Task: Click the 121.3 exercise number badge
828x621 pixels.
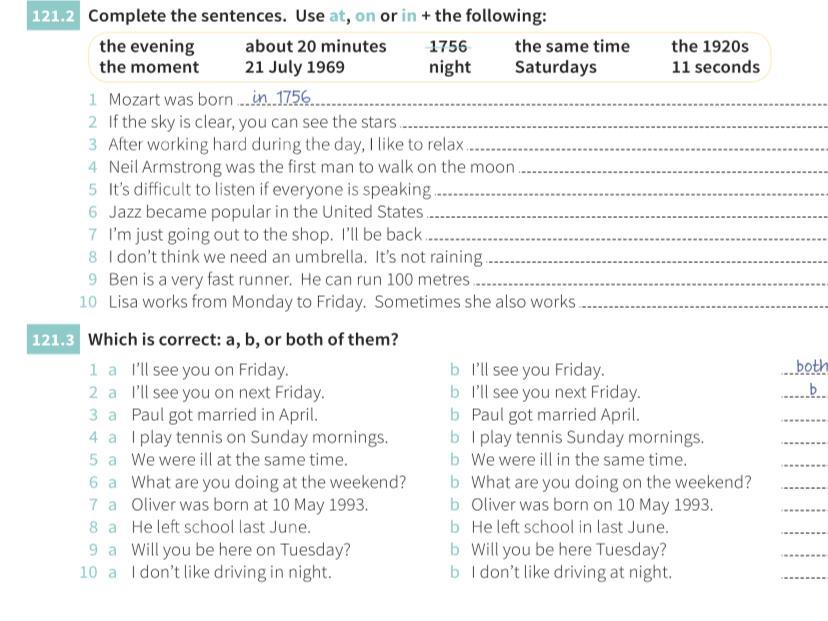Action: pyautogui.click(x=54, y=340)
